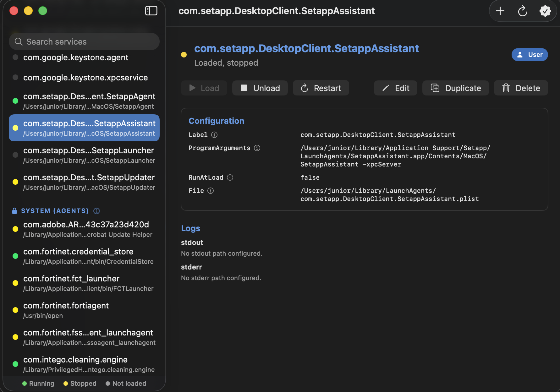Select com.fortinet.fortiagent service
The height and width of the screenshot is (392, 560).
pos(84,310)
